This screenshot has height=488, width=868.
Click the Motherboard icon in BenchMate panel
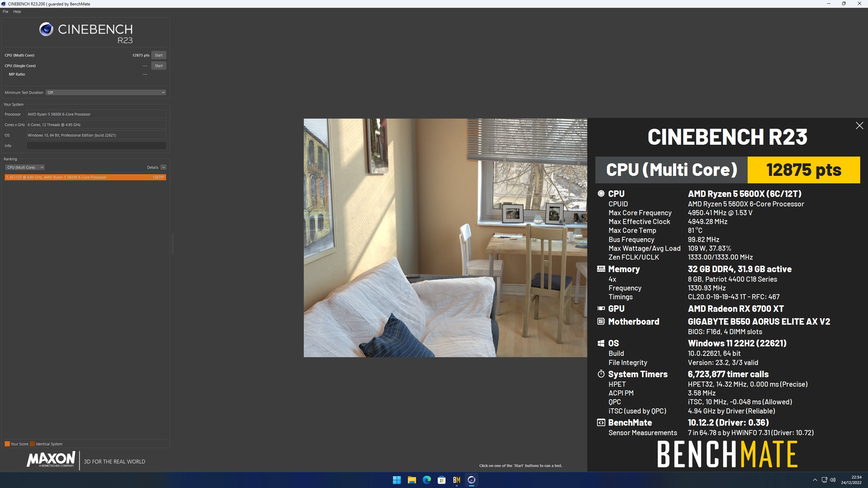(x=601, y=321)
